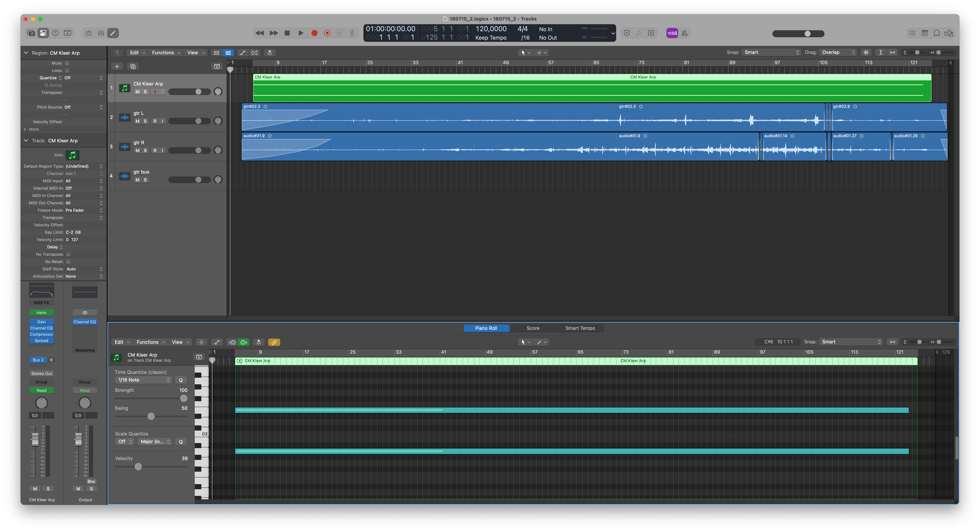Switch to grid view icon in Tracks toolbar
The height and width of the screenshot is (532, 980).
tap(216, 53)
